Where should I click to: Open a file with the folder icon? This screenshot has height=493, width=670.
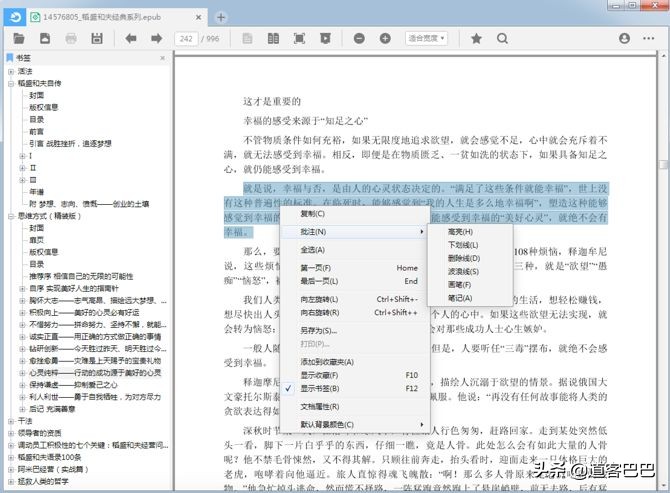click(18, 38)
